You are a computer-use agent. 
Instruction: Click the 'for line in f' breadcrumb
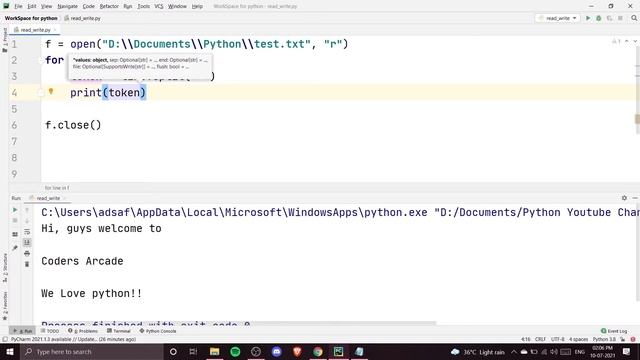[57, 188]
